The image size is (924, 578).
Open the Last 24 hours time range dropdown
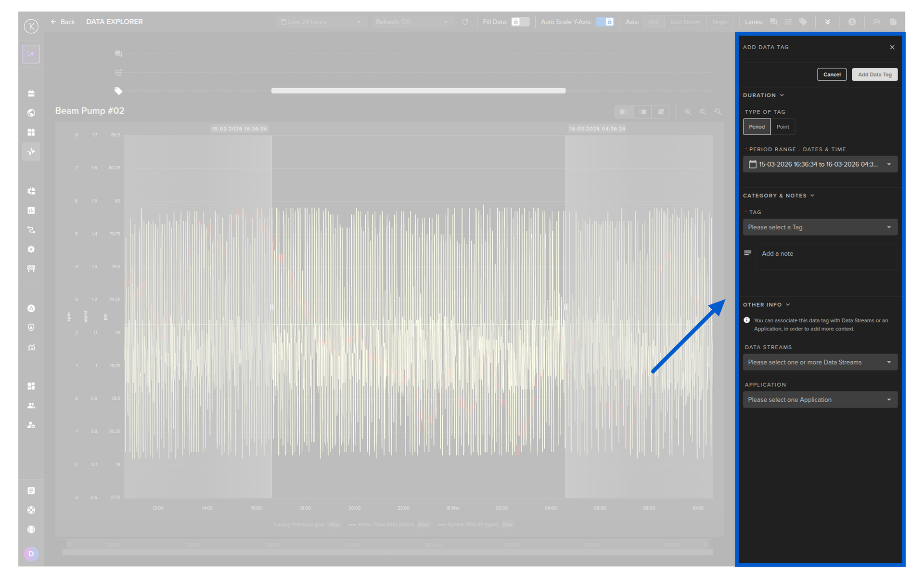321,22
